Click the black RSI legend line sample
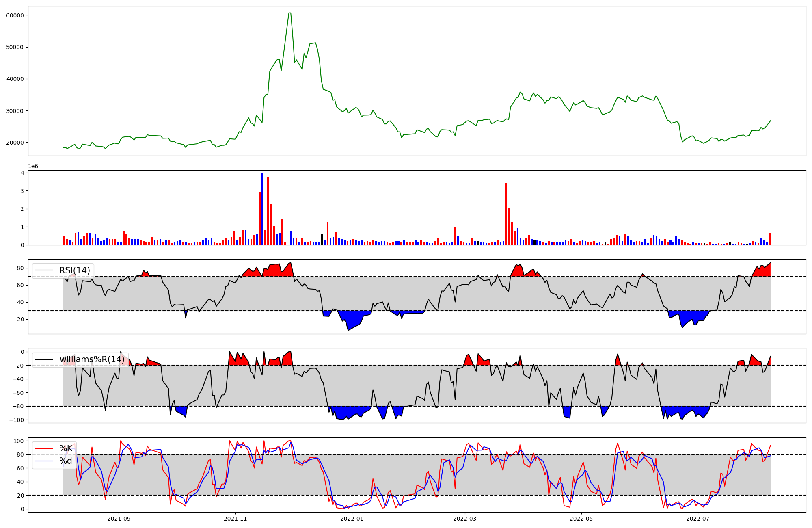Image resolution: width=812 pixels, height=528 pixels. click(44, 270)
